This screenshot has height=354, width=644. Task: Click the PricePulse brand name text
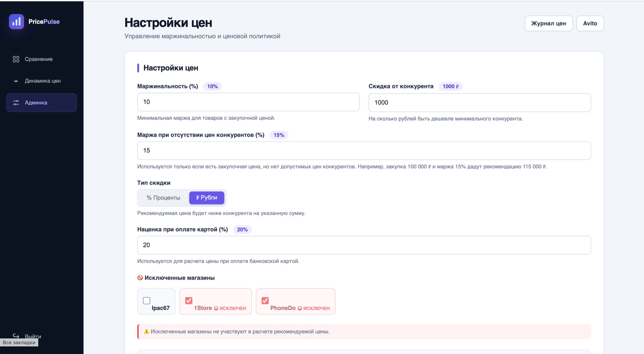44,21
